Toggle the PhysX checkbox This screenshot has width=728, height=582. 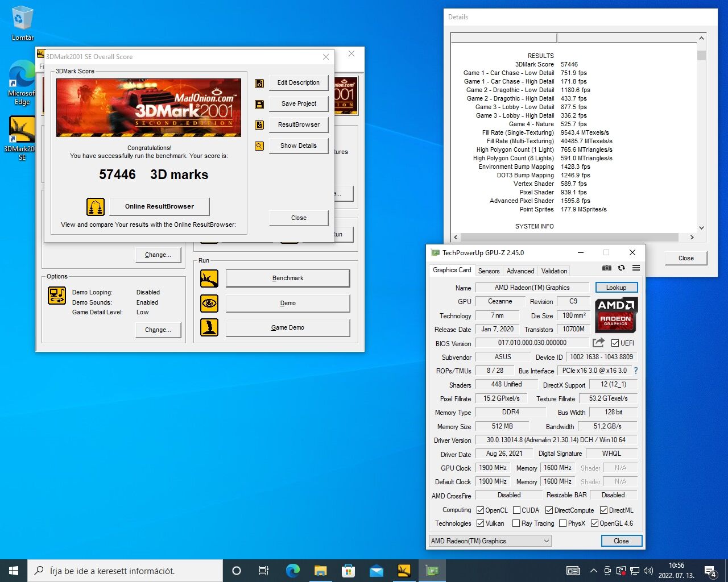[562, 523]
